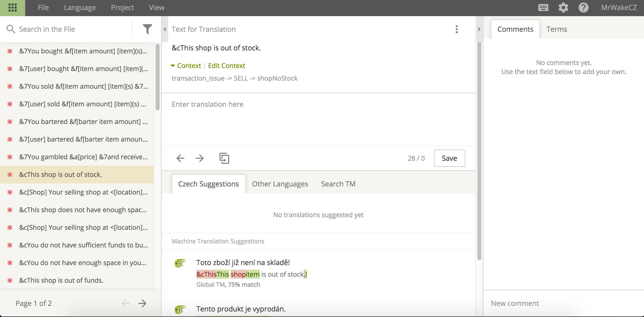Screen dimensions: 644x317
Task: Open the Language menu
Action: click(80, 8)
